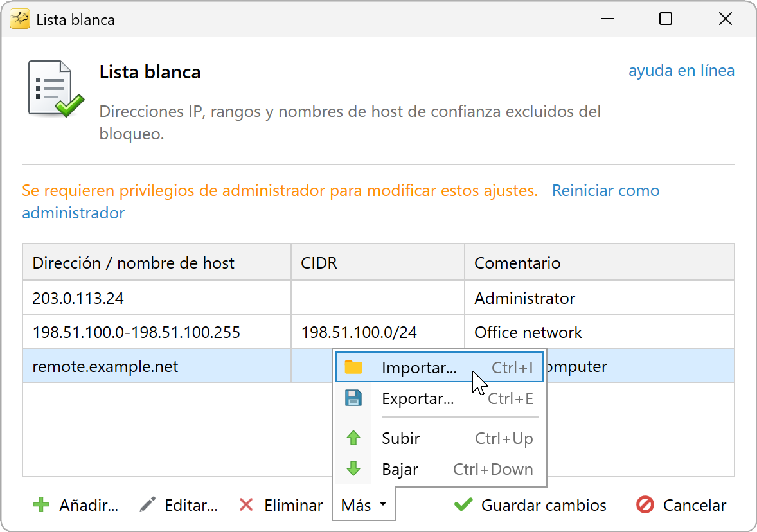Open the ayuda en línea link
Screen dimensions: 757x532
pyautogui.click(x=681, y=71)
